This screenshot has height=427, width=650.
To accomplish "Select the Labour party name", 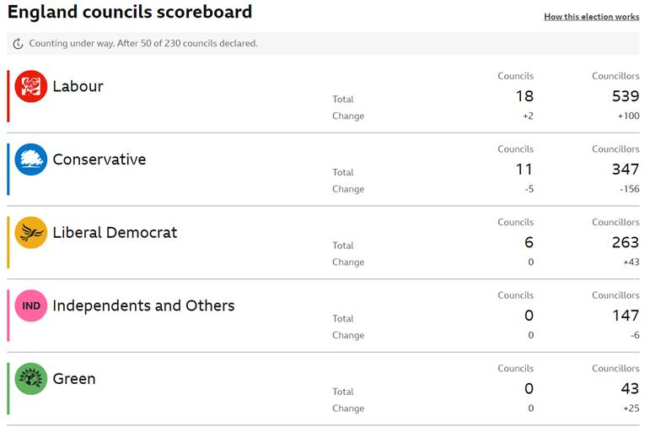I will [x=78, y=87].
